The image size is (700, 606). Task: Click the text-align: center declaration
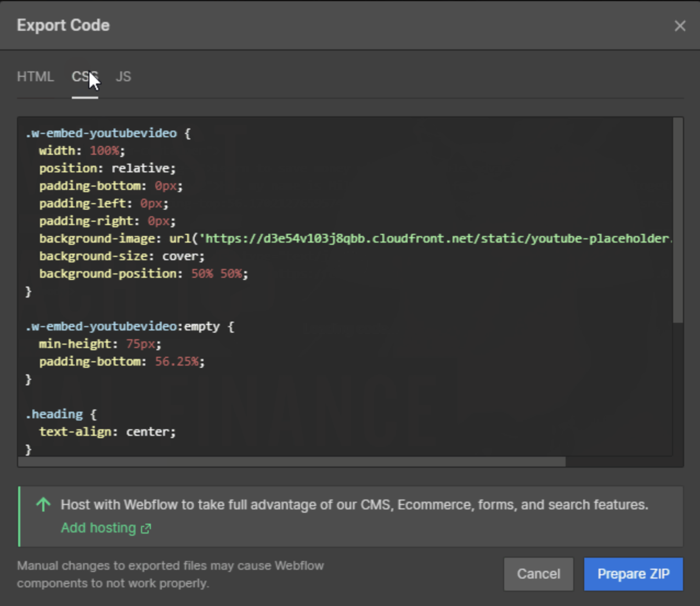tap(108, 431)
